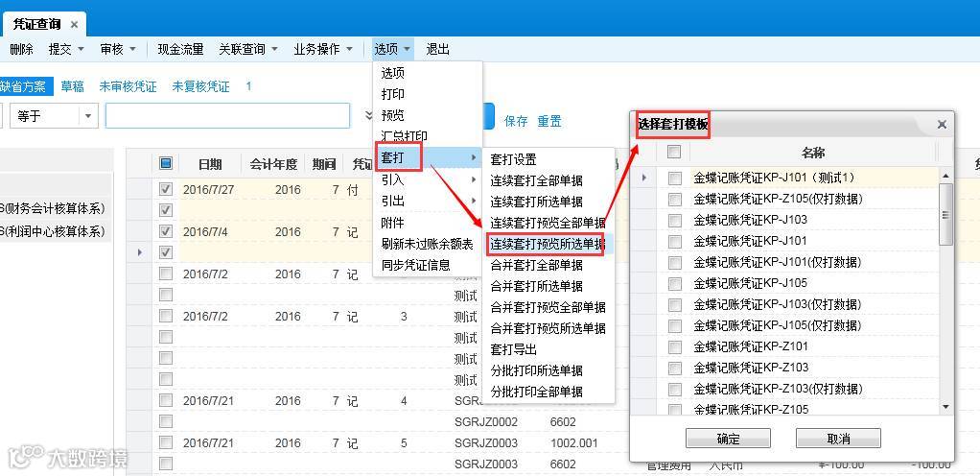The image size is (980, 476).
Task: Choose 分批打印所选单据
Action: pos(536,371)
